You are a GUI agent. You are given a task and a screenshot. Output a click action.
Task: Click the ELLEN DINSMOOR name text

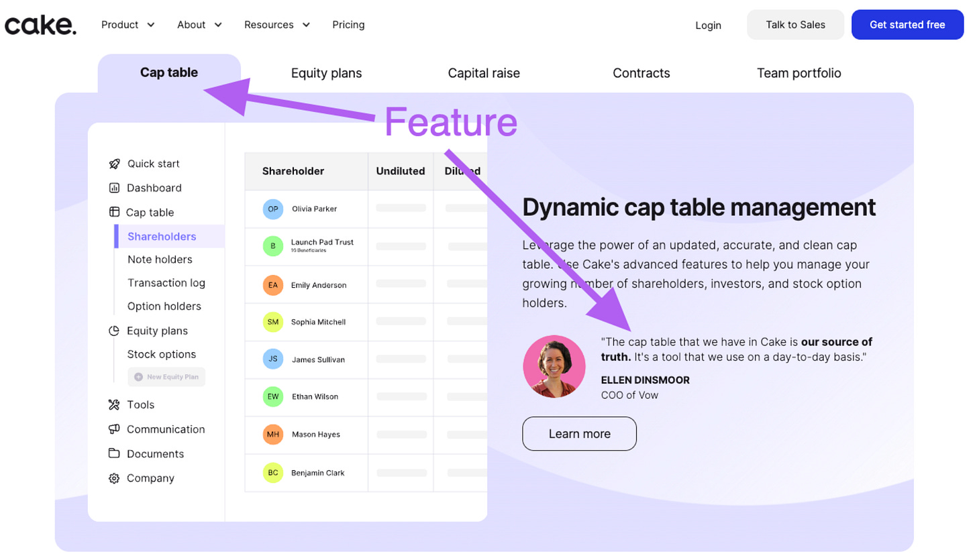[645, 380]
